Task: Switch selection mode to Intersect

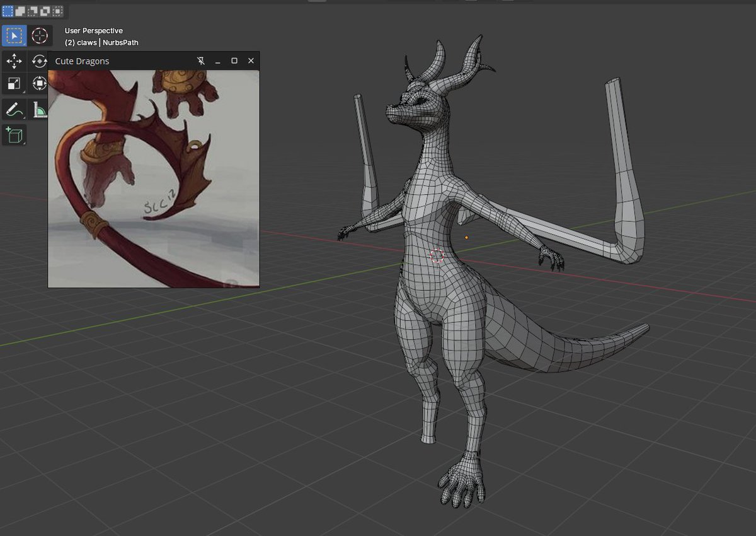Action: point(58,11)
